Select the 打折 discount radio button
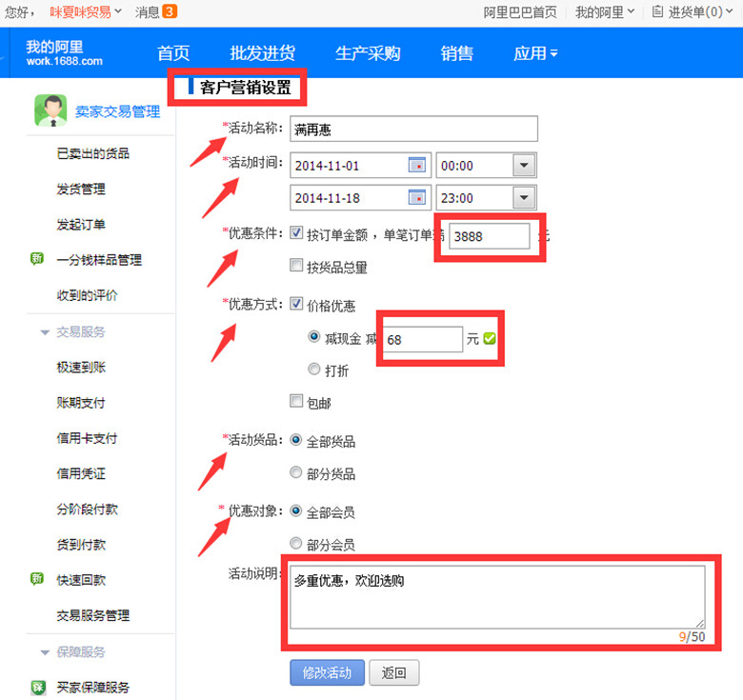The height and width of the screenshot is (700, 743). coord(314,369)
